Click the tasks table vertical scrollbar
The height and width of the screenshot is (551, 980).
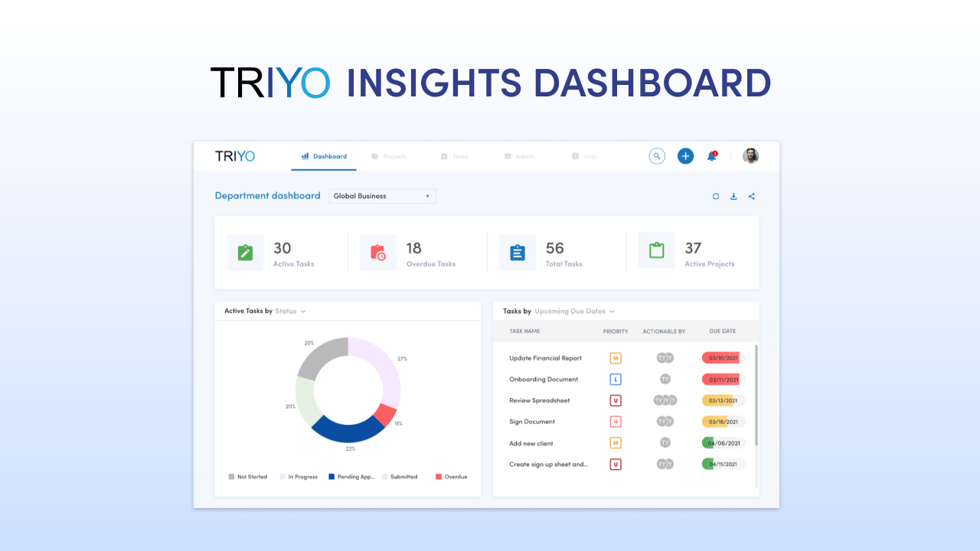tap(756, 395)
